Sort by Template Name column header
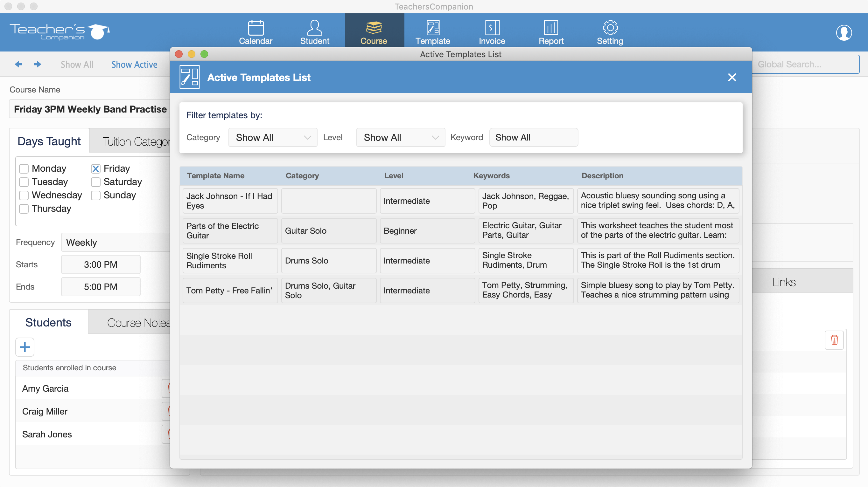 (216, 175)
